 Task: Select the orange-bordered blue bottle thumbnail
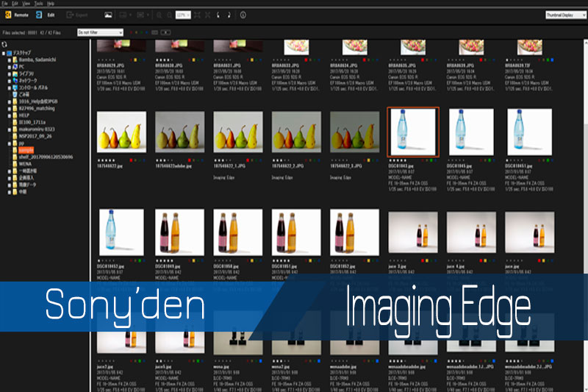pyautogui.click(x=413, y=132)
